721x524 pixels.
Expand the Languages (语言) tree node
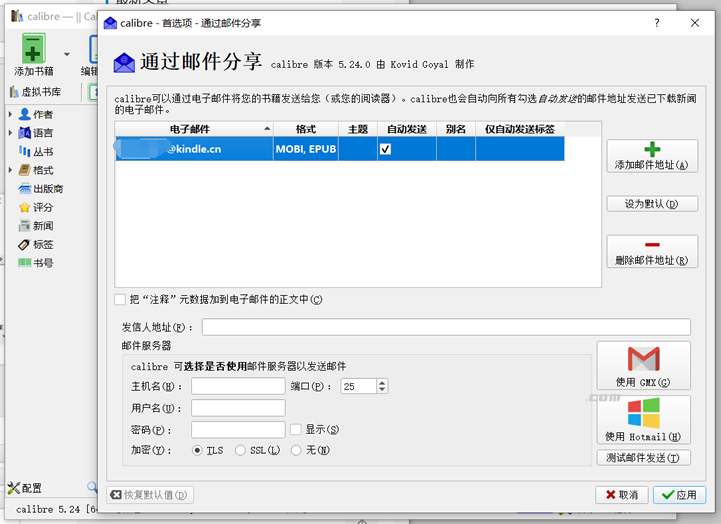click(10, 133)
